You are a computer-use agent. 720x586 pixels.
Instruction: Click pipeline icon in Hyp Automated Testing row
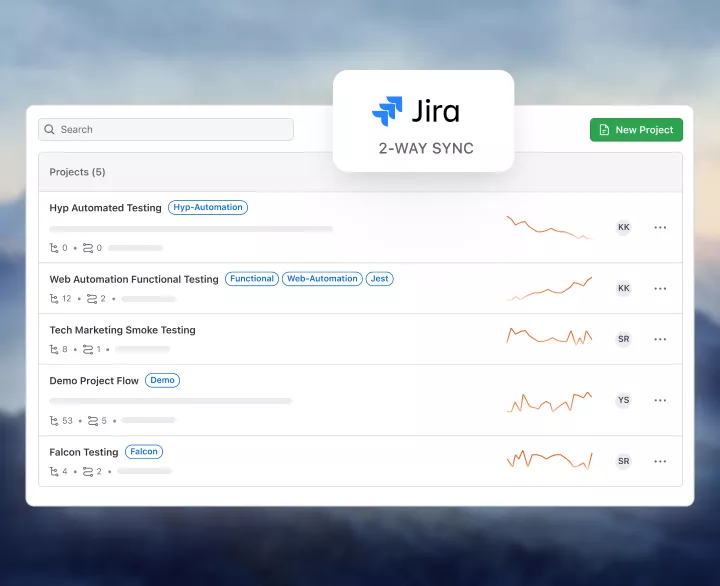click(88, 248)
